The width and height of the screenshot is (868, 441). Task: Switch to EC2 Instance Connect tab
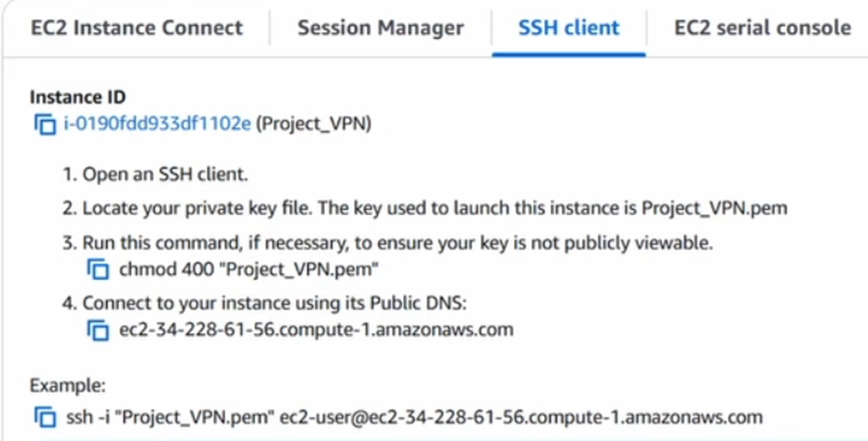[136, 28]
